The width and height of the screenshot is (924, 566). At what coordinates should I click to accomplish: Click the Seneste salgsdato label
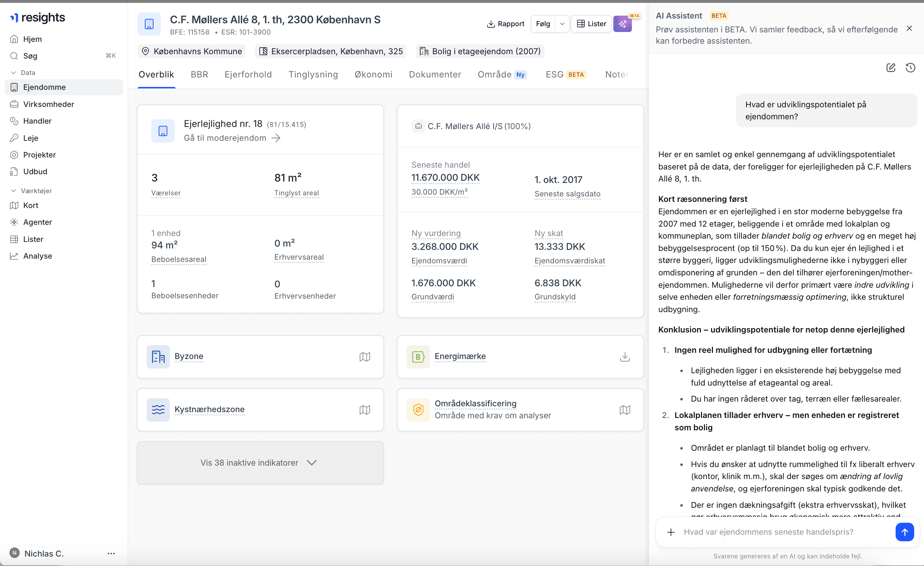(x=567, y=194)
